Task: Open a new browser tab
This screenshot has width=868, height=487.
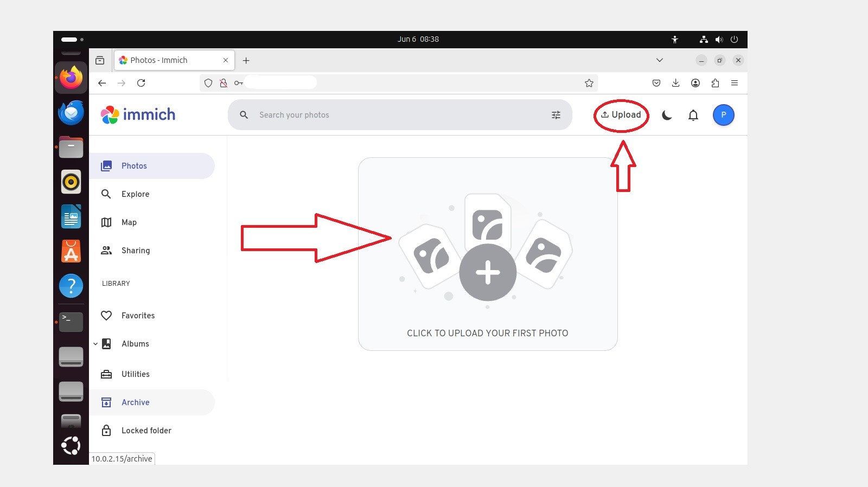Action: 246,60
